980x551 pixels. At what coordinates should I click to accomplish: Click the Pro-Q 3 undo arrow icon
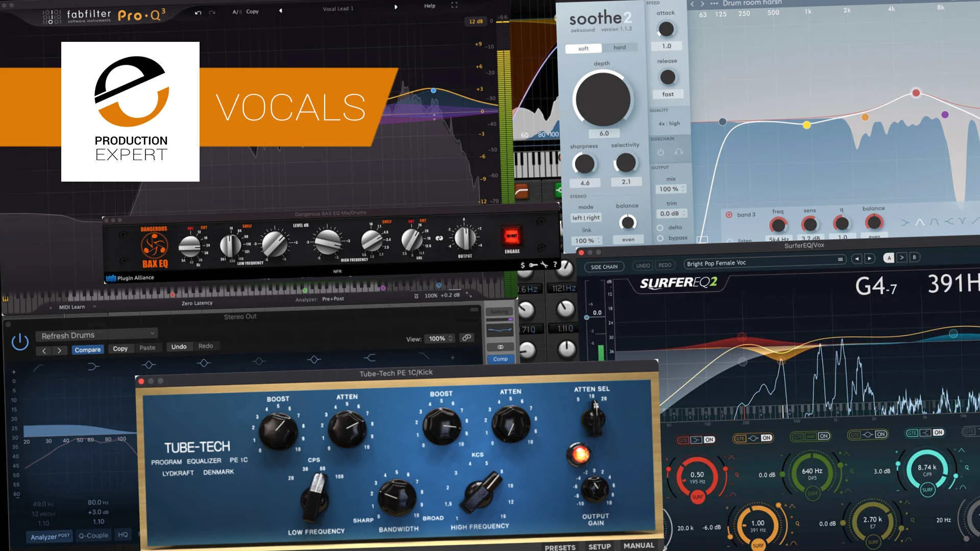[x=198, y=13]
